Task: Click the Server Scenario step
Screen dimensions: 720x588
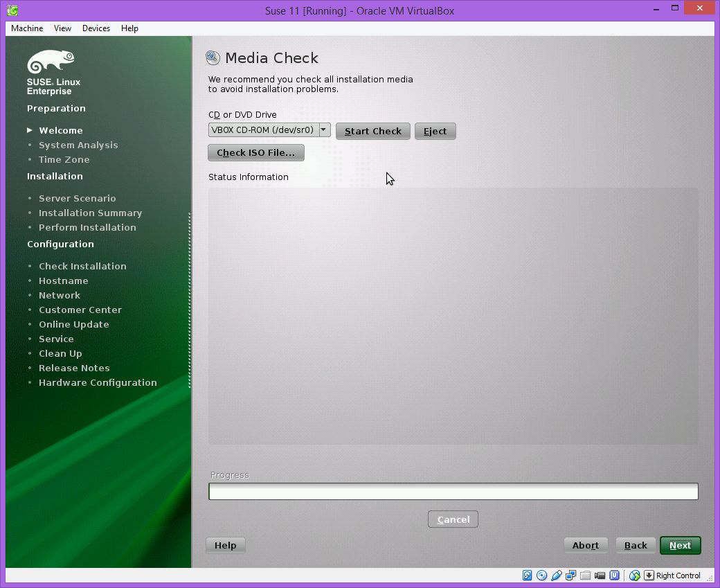Action: [x=77, y=199]
